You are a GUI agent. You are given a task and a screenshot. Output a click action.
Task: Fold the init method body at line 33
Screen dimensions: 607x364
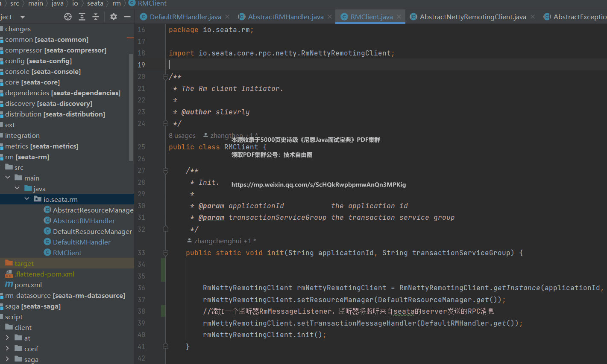point(165,253)
